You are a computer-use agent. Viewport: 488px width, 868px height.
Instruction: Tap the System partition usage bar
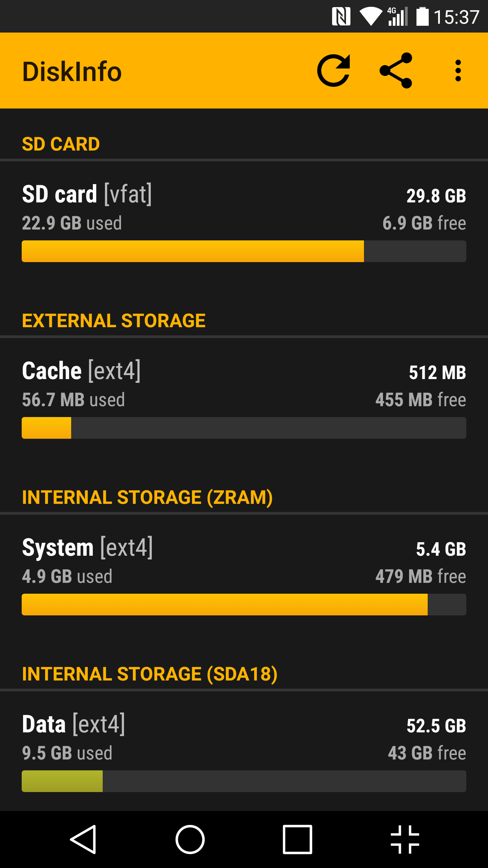(244, 605)
